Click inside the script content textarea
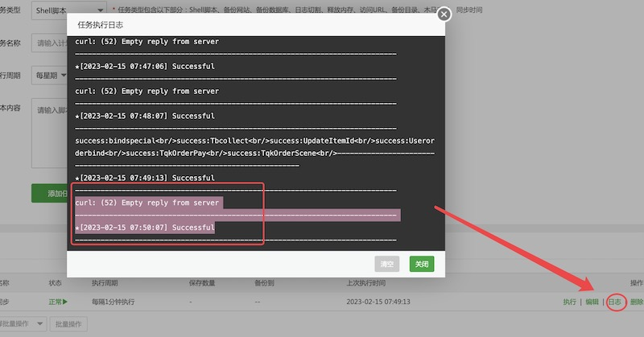Viewport: 644px width, 337px height. 49,133
